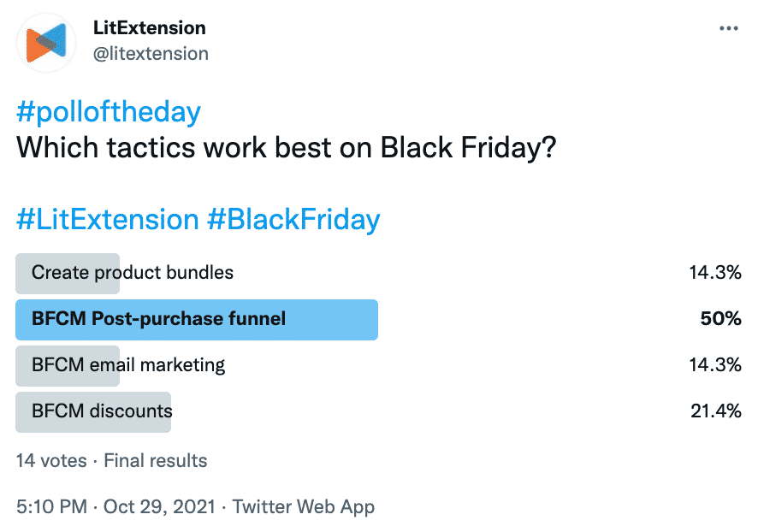Click the blue 50% result bar
This screenshot has width=758, height=532.
(197, 320)
